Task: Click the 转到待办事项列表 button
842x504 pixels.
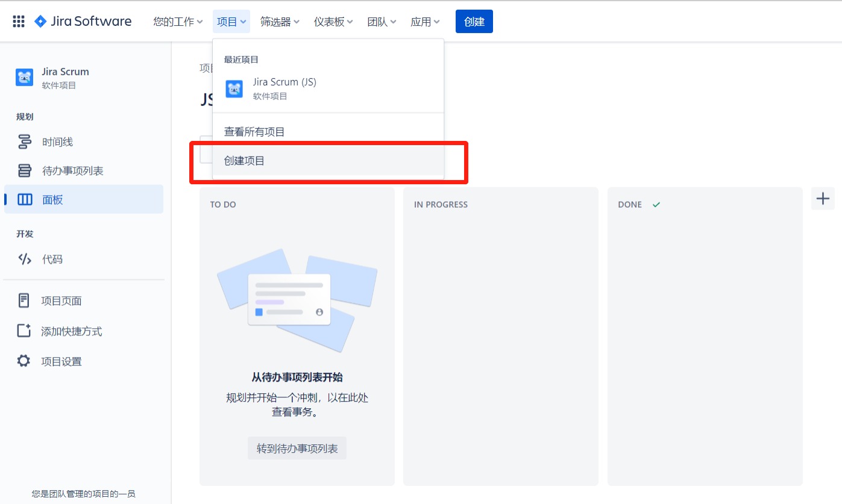Action: pyautogui.click(x=297, y=447)
